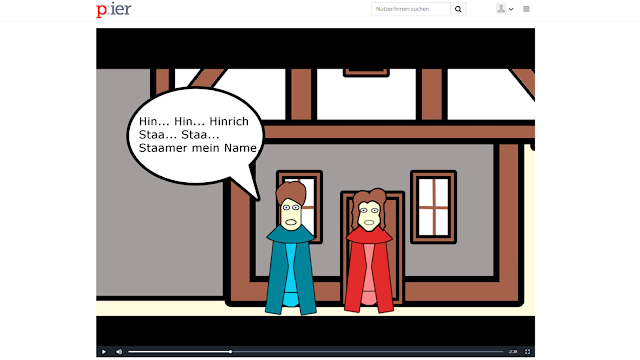The width and height of the screenshot is (640, 360).
Task: Open the user profile avatar menu
Action: pyautogui.click(x=501, y=9)
